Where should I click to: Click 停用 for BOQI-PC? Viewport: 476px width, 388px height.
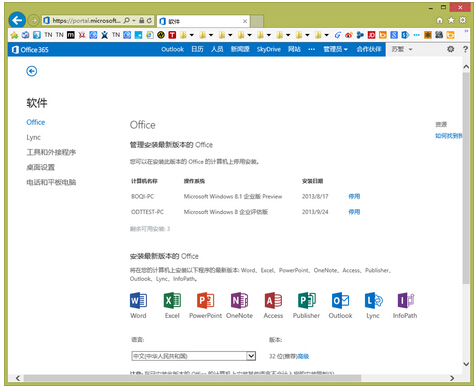(354, 196)
